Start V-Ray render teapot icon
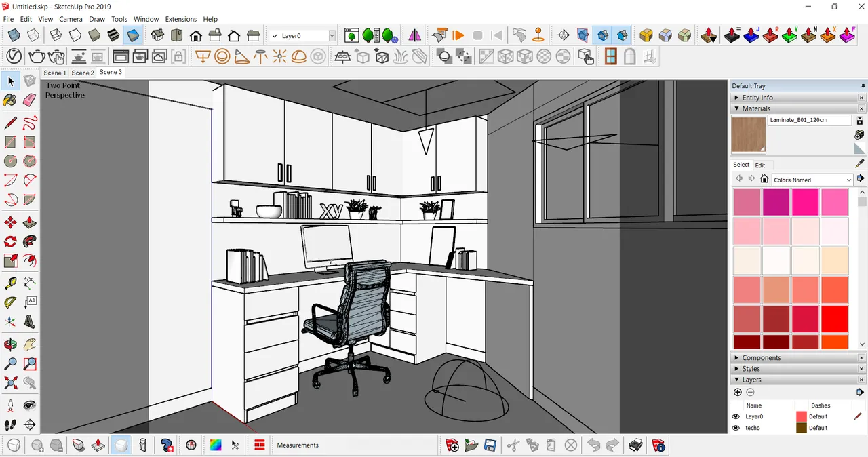This screenshot has height=457, width=868. 37,56
